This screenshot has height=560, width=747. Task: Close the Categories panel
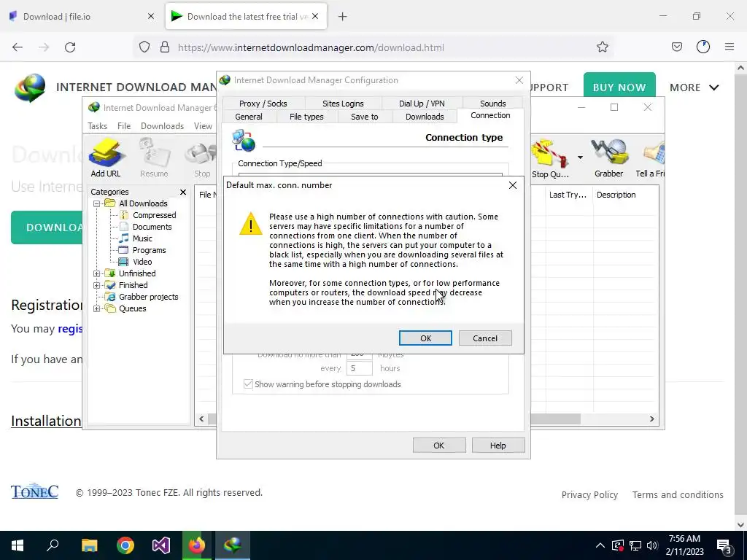coord(183,192)
